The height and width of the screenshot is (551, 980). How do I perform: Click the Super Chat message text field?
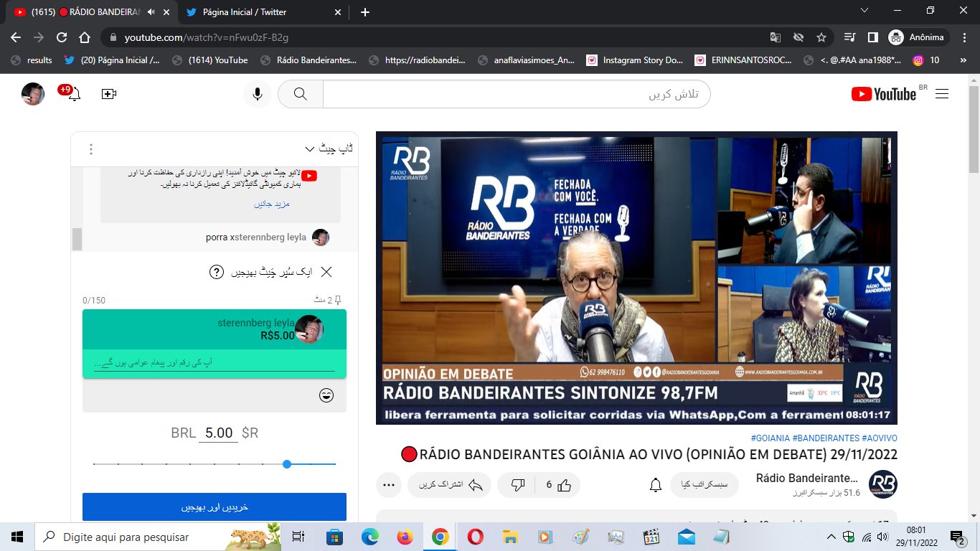(x=215, y=364)
